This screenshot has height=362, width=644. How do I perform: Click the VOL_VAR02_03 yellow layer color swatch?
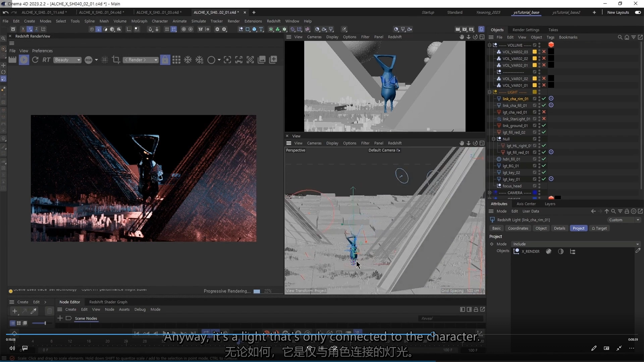[535, 52]
